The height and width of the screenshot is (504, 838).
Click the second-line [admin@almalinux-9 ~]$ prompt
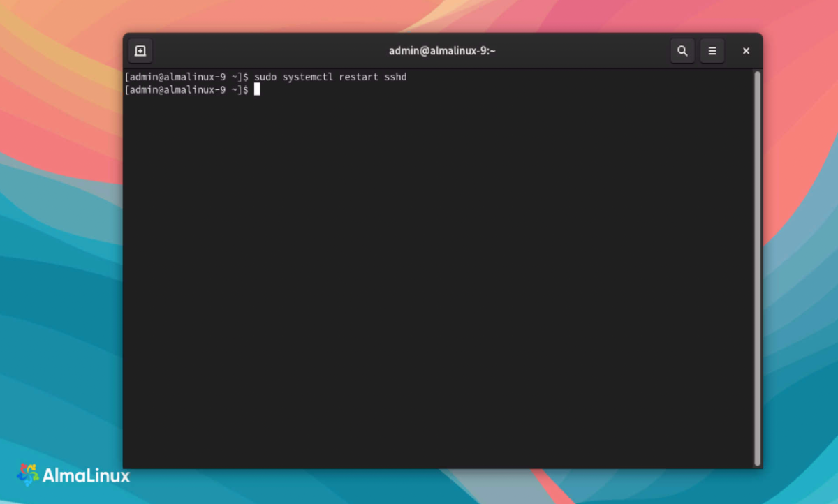coord(186,90)
